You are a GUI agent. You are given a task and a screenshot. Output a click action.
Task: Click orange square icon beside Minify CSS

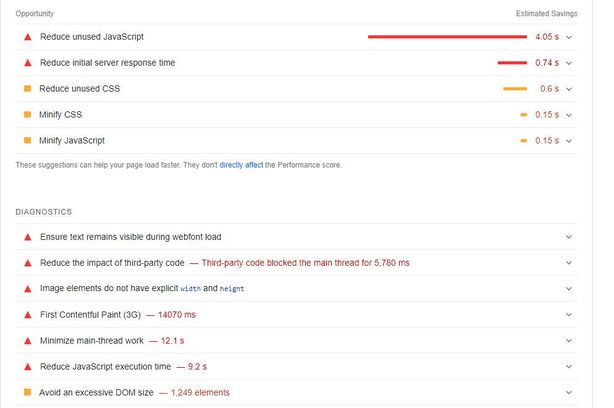[28, 115]
